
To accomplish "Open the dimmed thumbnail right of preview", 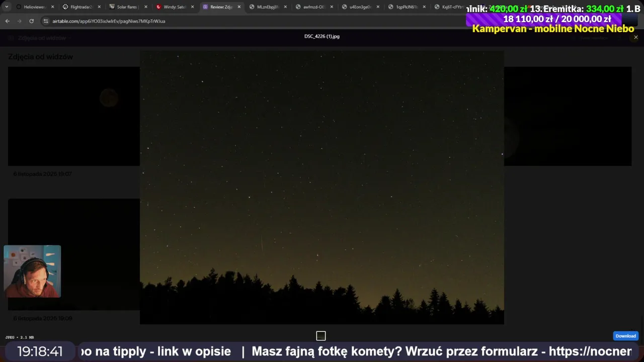I will tap(568, 116).
